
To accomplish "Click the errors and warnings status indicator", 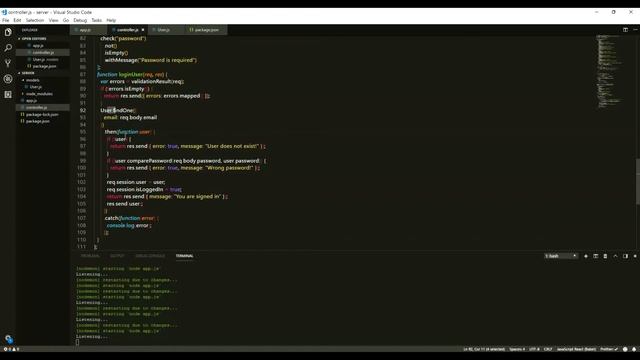I will pos(11,349).
